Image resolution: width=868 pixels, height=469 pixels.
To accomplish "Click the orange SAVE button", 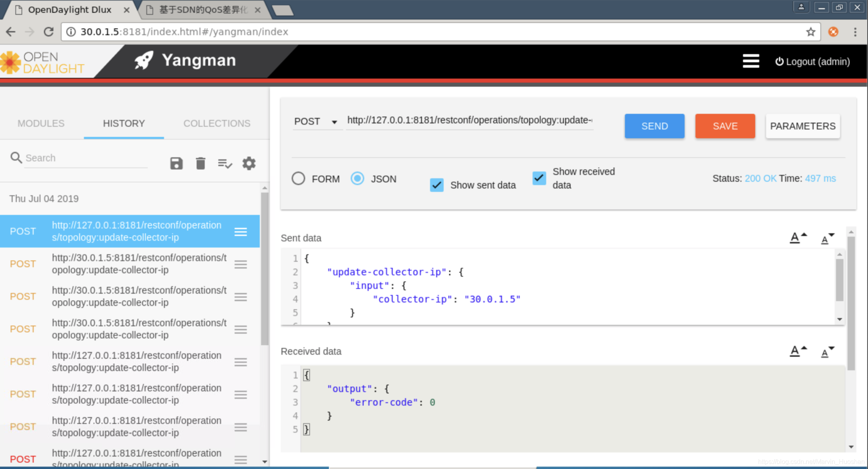I will (x=725, y=126).
